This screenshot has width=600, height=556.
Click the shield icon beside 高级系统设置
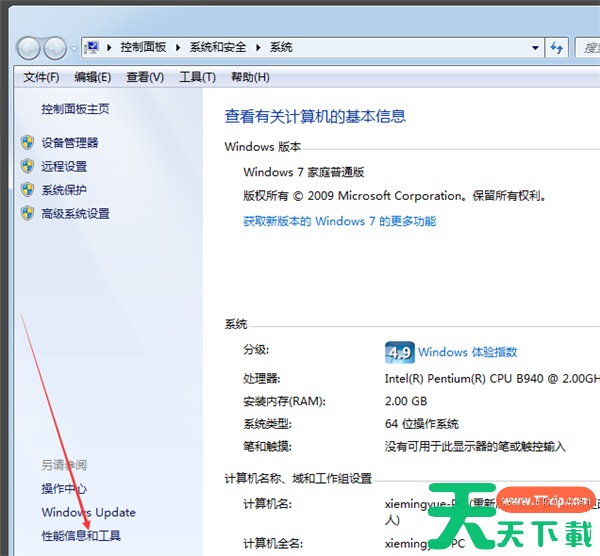(28, 213)
